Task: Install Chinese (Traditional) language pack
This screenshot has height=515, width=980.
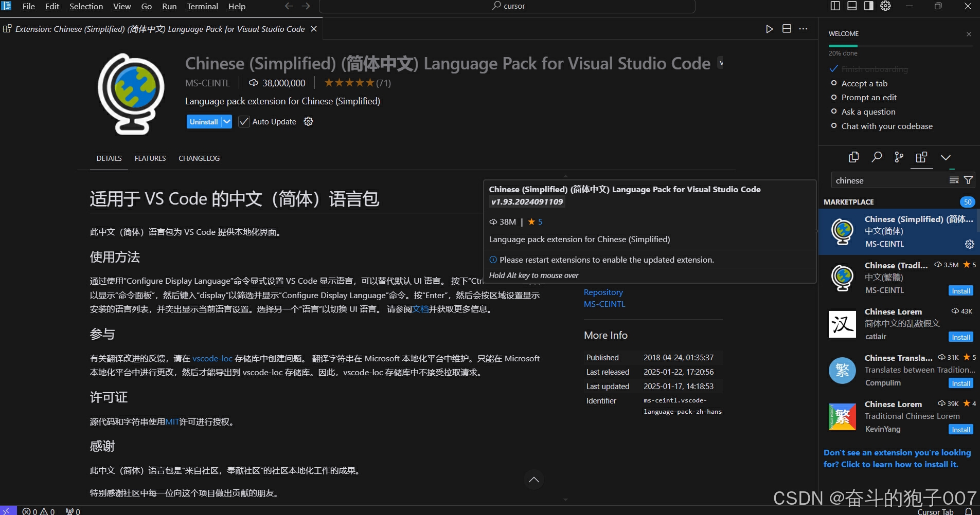Action: click(x=960, y=291)
